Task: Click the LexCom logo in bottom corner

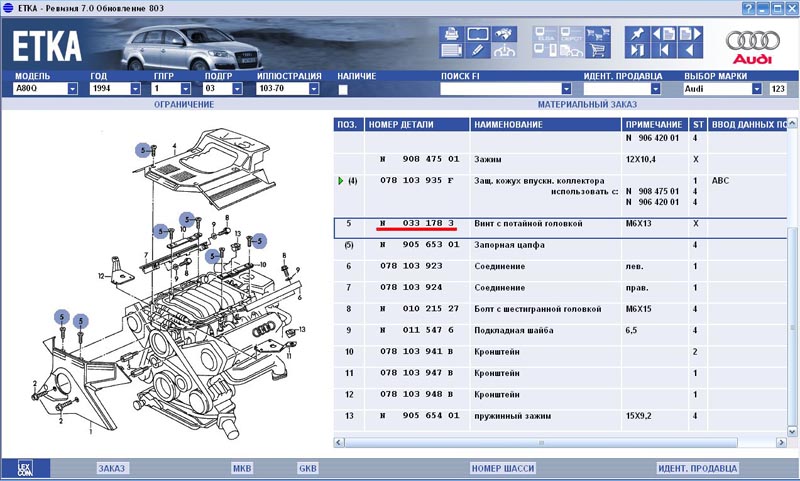Action: click(x=25, y=468)
